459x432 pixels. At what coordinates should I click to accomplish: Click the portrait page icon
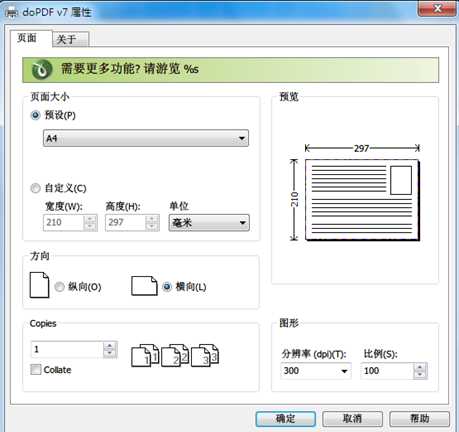(39, 285)
